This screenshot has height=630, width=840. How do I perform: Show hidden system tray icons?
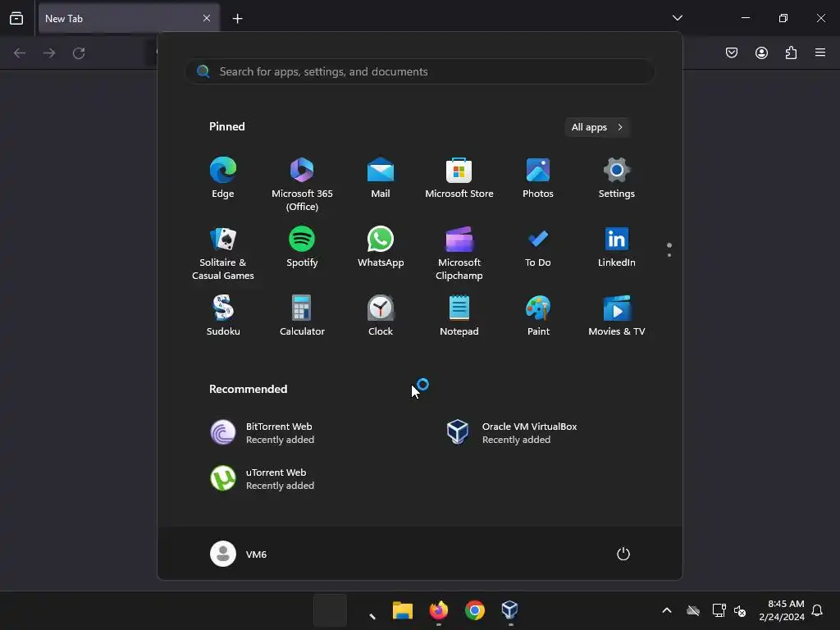pyautogui.click(x=667, y=610)
